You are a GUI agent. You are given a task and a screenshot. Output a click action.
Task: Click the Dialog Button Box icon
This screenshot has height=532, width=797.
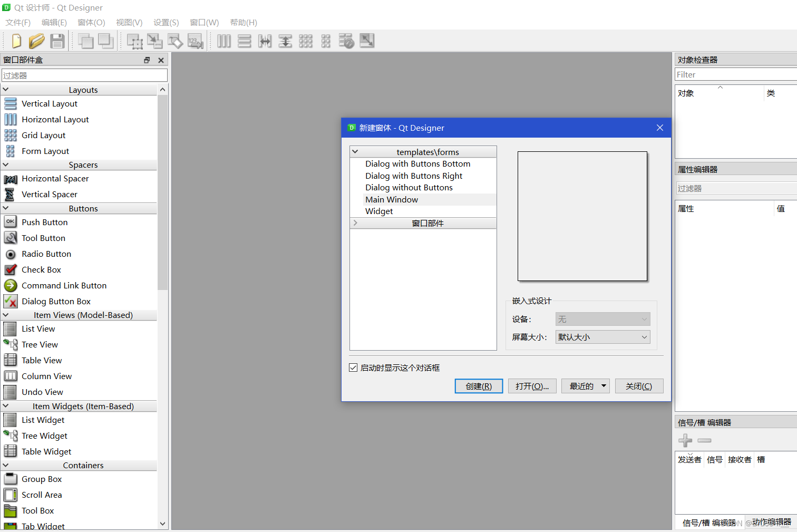(11, 301)
